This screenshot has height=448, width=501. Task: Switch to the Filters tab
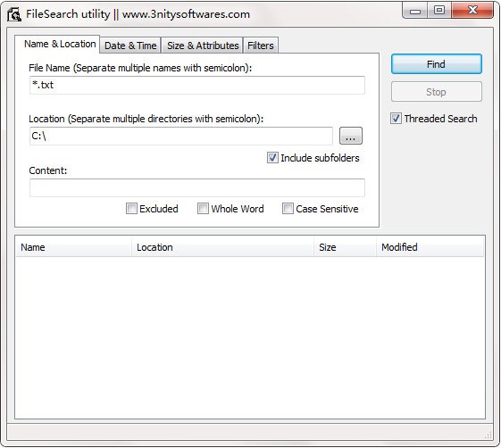tap(261, 46)
